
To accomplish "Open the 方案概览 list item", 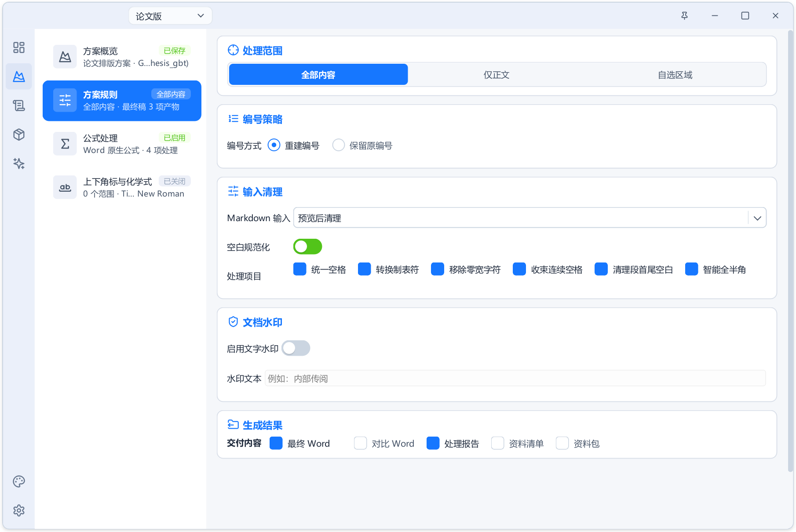I will (122, 57).
